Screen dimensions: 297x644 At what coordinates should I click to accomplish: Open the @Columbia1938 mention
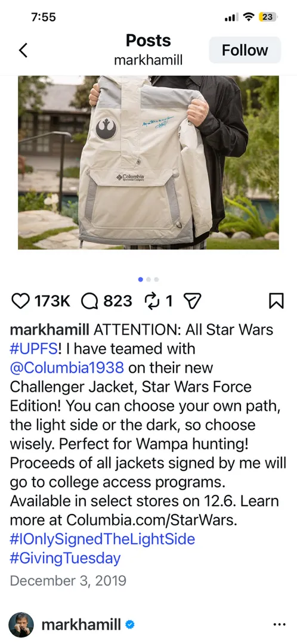coord(67,367)
